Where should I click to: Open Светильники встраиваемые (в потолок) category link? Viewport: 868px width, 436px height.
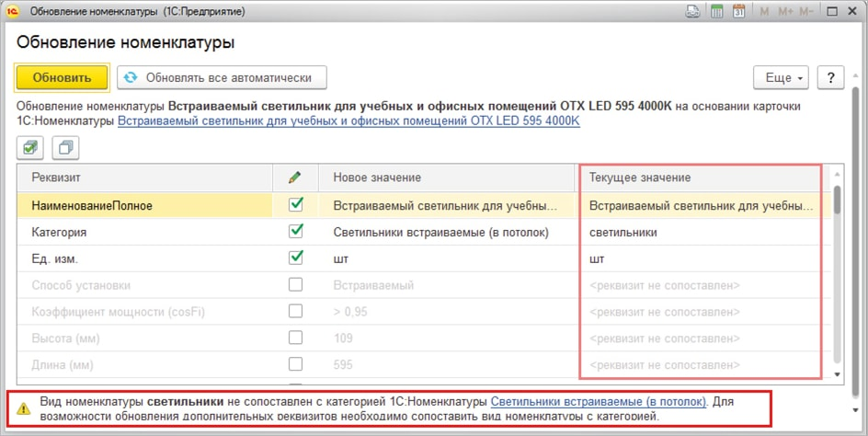(x=598, y=402)
